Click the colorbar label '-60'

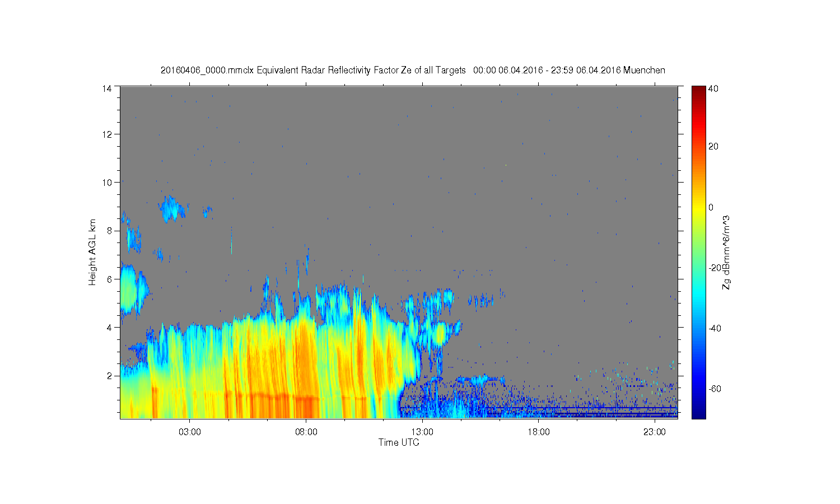tap(715, 389)
